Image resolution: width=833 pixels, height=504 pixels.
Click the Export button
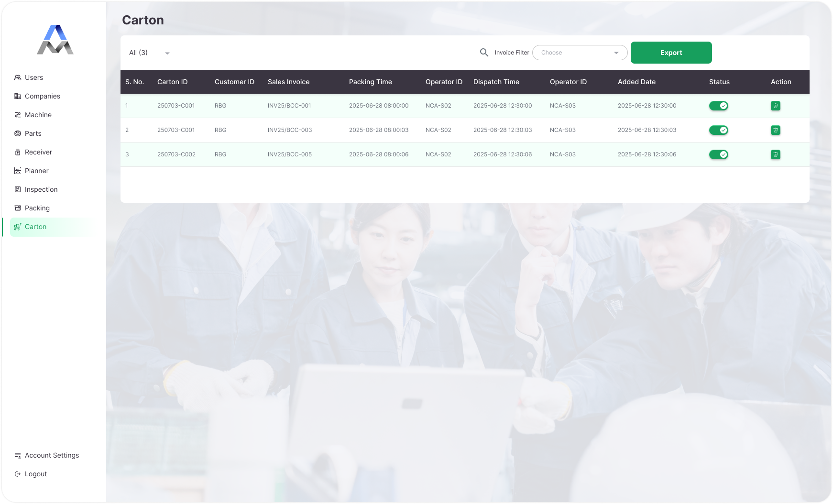coord(671,53)
